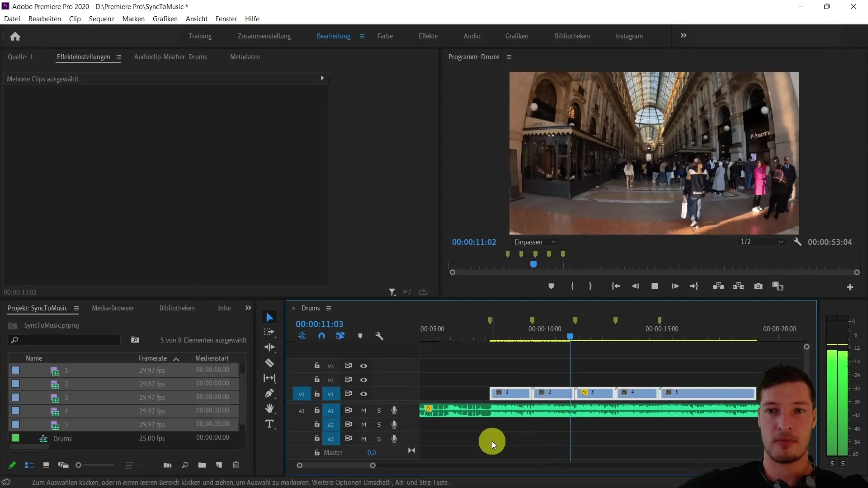Toggle V2 track output eye
Viewport: 868px width, 488px height.
(x=363, y=380)
